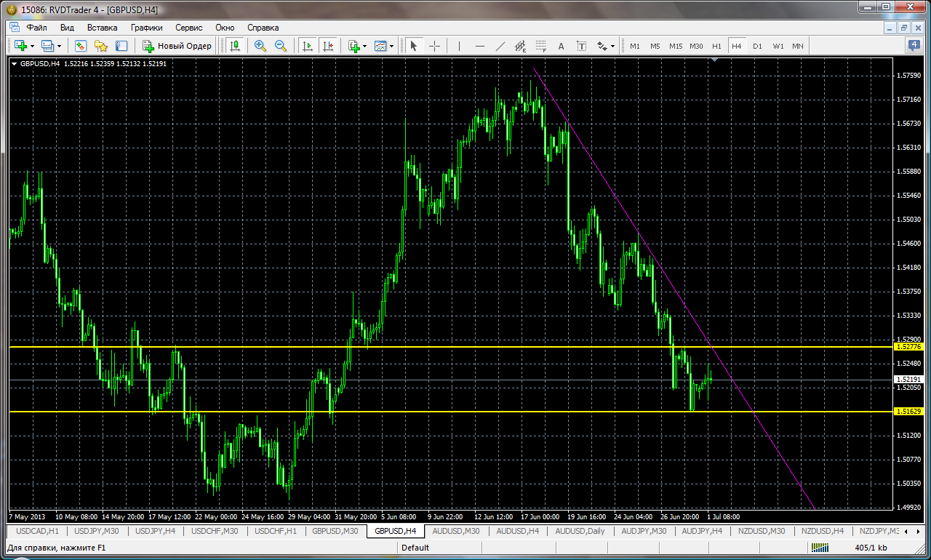Click the Indicators list icon

pyautogui.click(x=354, y=46)
